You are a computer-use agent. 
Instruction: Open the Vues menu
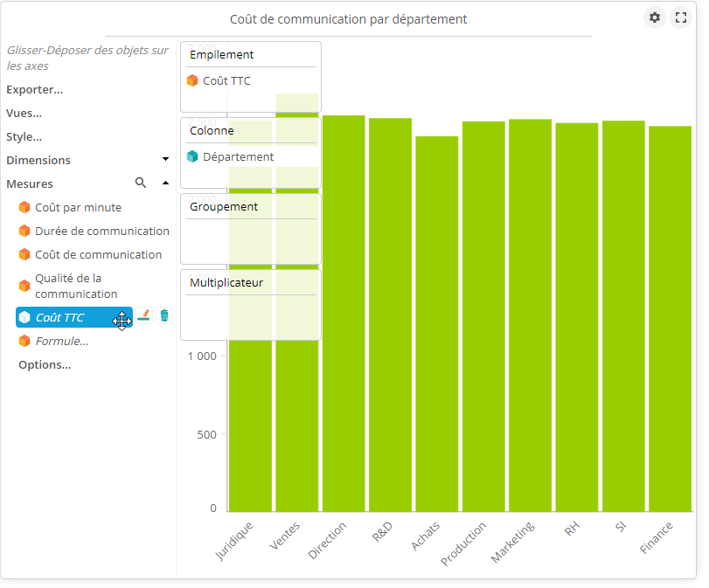click(24, 113)
